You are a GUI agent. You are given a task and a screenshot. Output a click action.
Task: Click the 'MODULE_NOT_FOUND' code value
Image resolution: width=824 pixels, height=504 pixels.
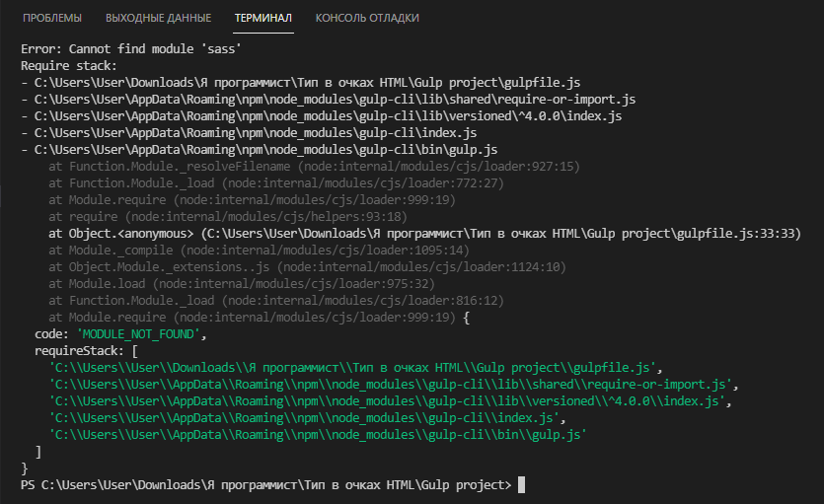(x=138, y=334)
